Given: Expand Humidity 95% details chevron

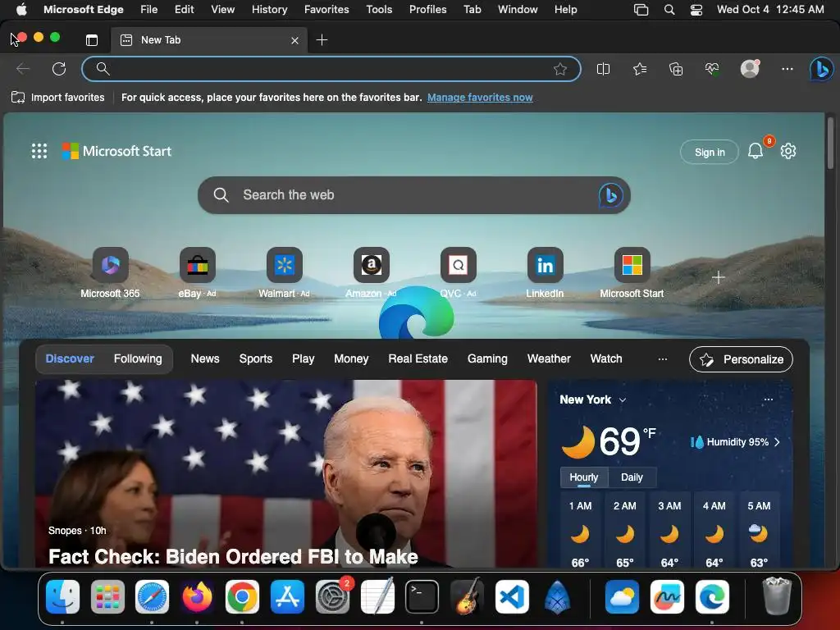Looking at the screenshot, I should coord(777,442).
